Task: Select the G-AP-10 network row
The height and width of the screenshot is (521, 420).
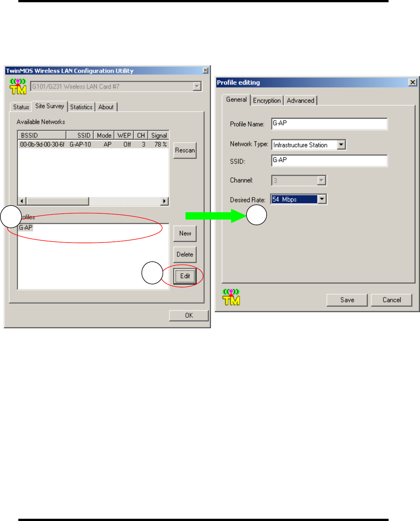Action: (x=93, y=144)
